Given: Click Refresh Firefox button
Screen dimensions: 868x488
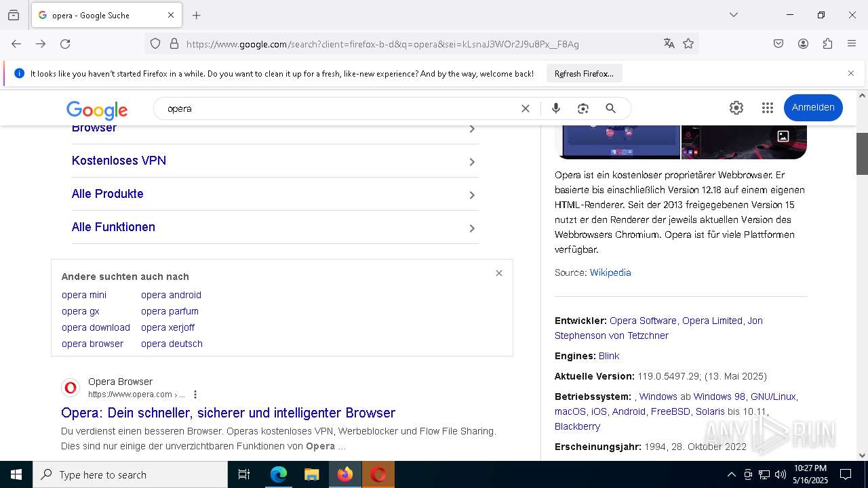Looking at the screenshot, I should click(x=584, y=73).
